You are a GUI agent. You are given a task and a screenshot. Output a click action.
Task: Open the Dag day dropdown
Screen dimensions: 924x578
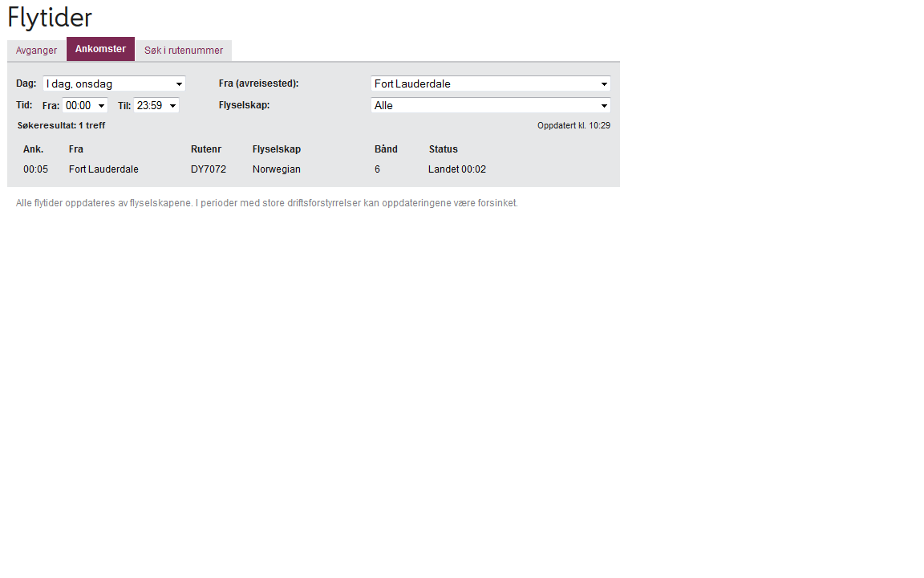(114, 83)
